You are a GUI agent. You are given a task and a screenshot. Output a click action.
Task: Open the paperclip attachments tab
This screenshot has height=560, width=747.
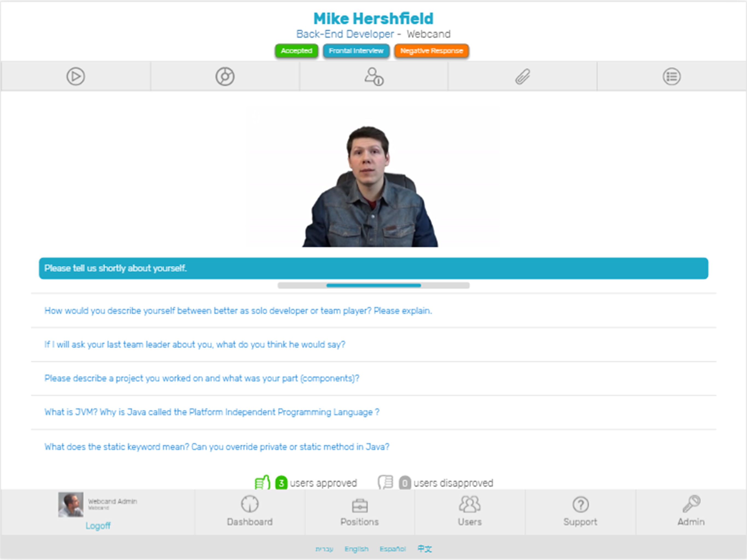523,77
